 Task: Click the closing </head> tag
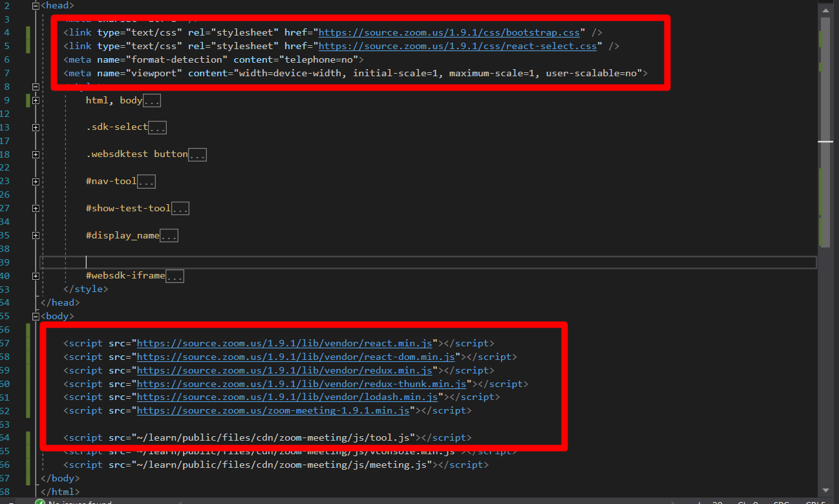[60, 302]
